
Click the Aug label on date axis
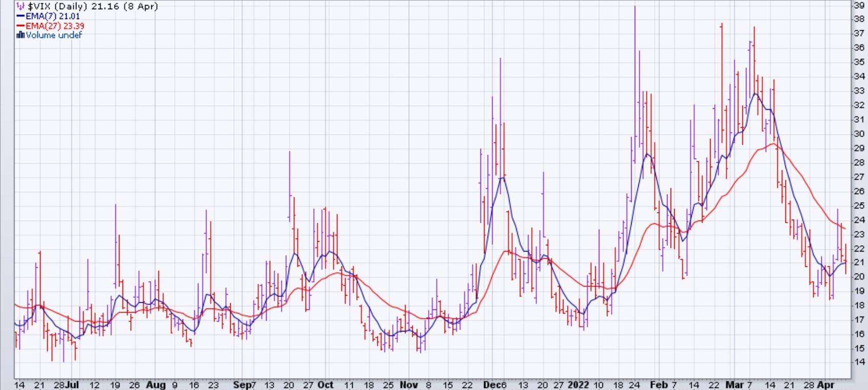point(155,385)
